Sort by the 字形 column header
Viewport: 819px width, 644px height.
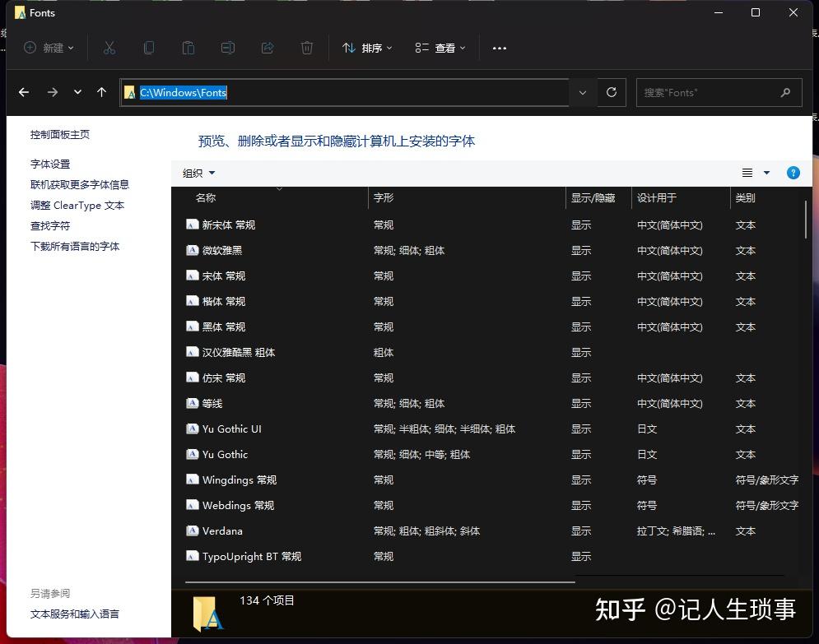pyautogui.click(x=384, y=197)
